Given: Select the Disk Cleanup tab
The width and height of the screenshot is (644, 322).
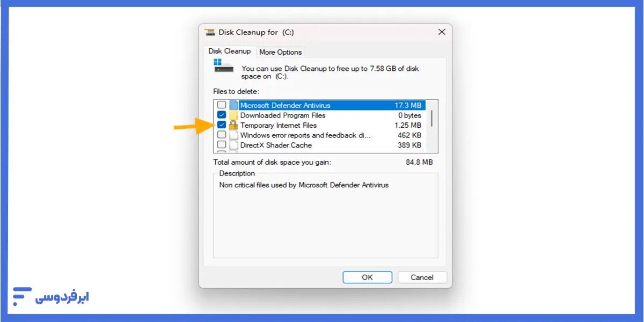Looking at the screenshot, I should (x=230, y=51).
